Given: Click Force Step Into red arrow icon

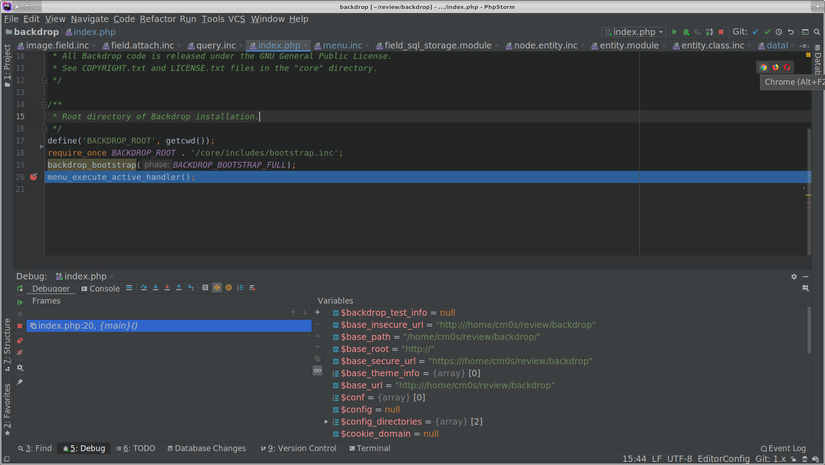Looking at the screenshot, I should [167, 288].
